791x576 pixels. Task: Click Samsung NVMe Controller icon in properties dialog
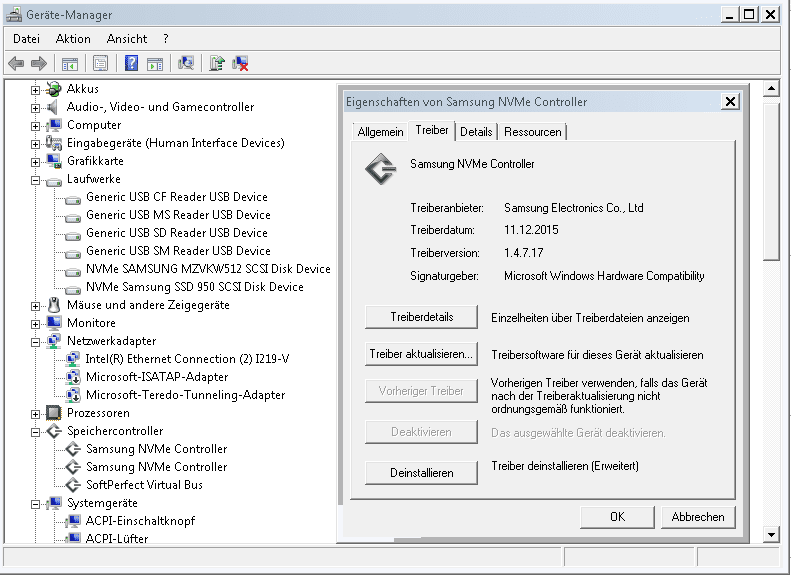381,169
